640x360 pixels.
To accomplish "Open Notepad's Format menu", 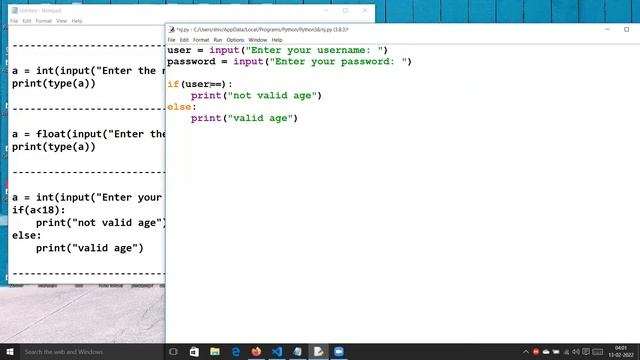I will [44, 21].
